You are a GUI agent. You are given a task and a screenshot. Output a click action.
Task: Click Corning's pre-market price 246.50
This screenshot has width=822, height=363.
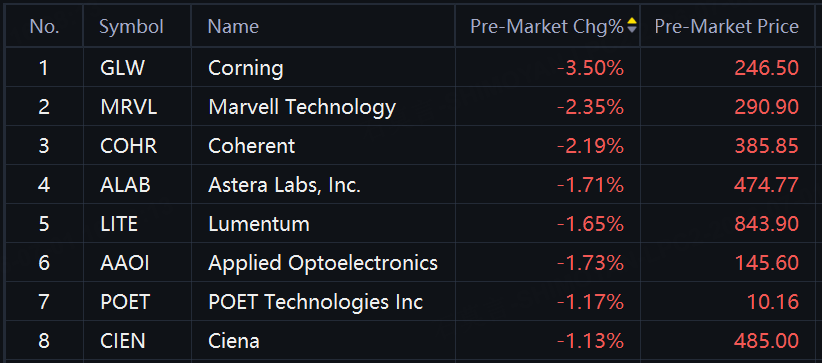767,68
